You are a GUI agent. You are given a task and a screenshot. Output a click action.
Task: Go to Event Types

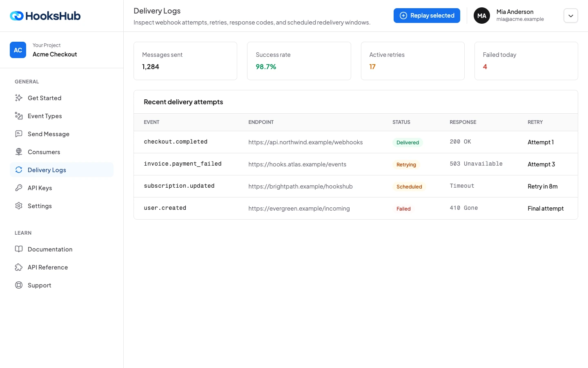tap(62, 116)
